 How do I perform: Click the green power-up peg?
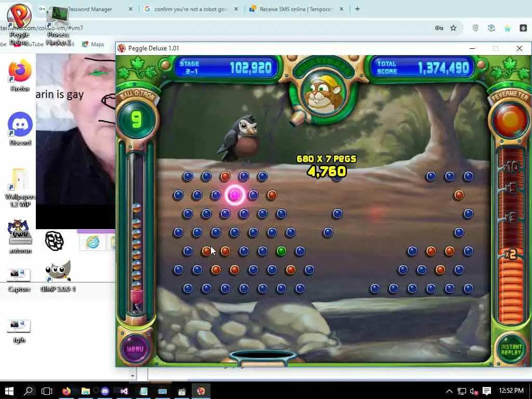[x=281, y=251]
